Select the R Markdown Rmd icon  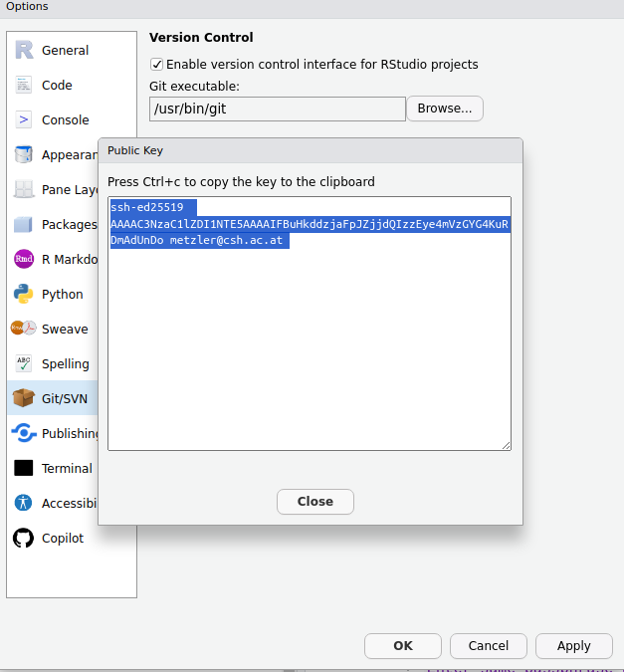24,260
